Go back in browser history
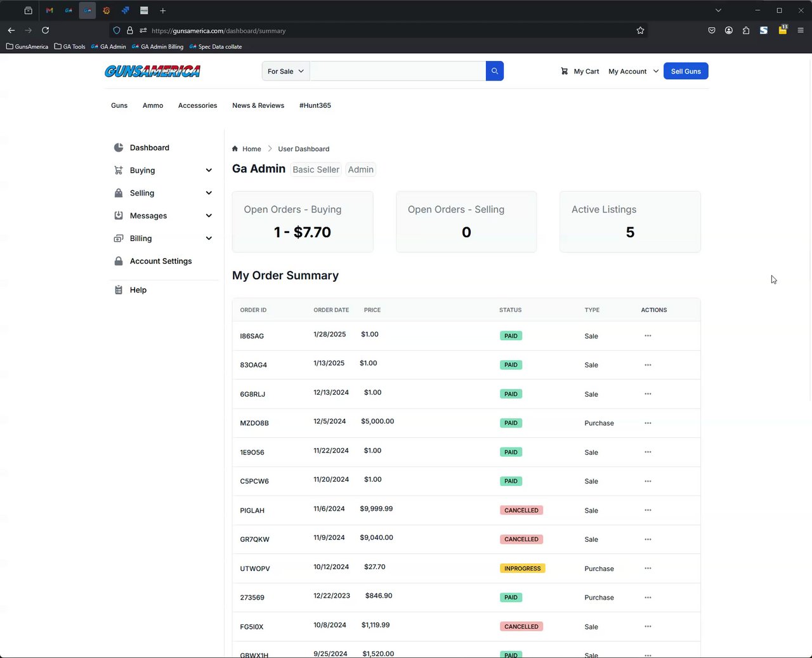This screenshot has height=658, width=812. coord(11,30)
